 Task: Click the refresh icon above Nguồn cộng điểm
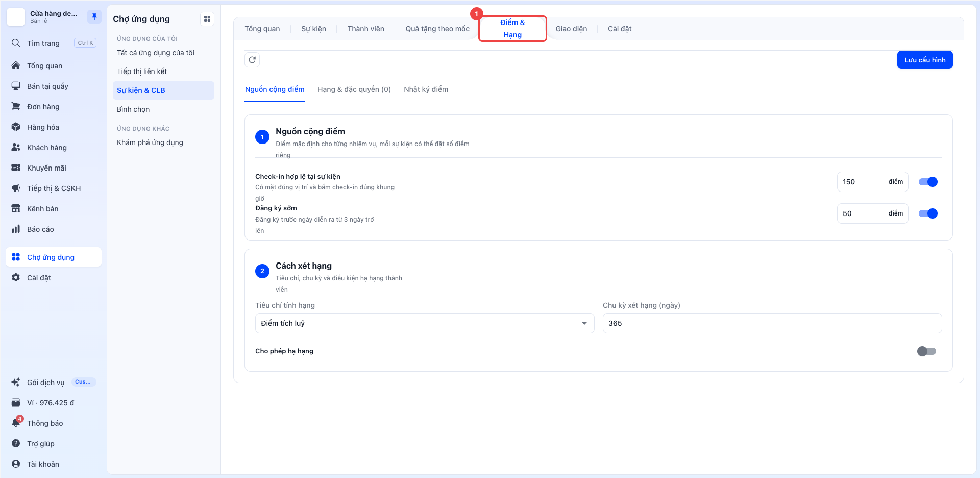(252, 60)
